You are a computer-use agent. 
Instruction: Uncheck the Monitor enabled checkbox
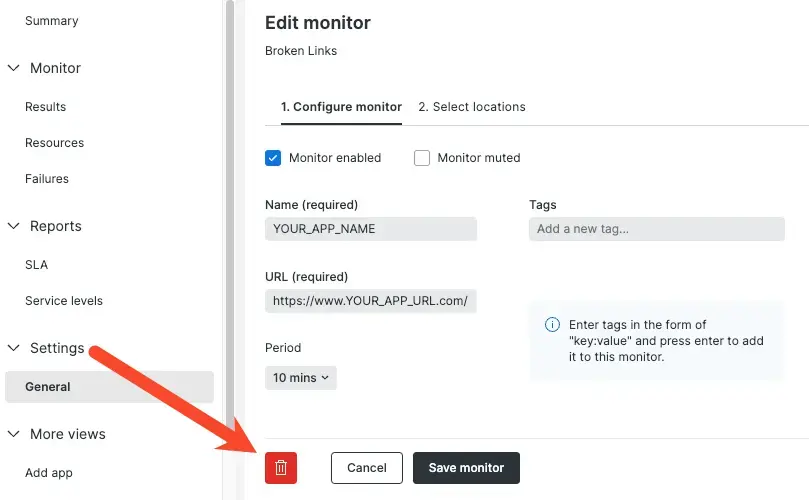[273, 158]
